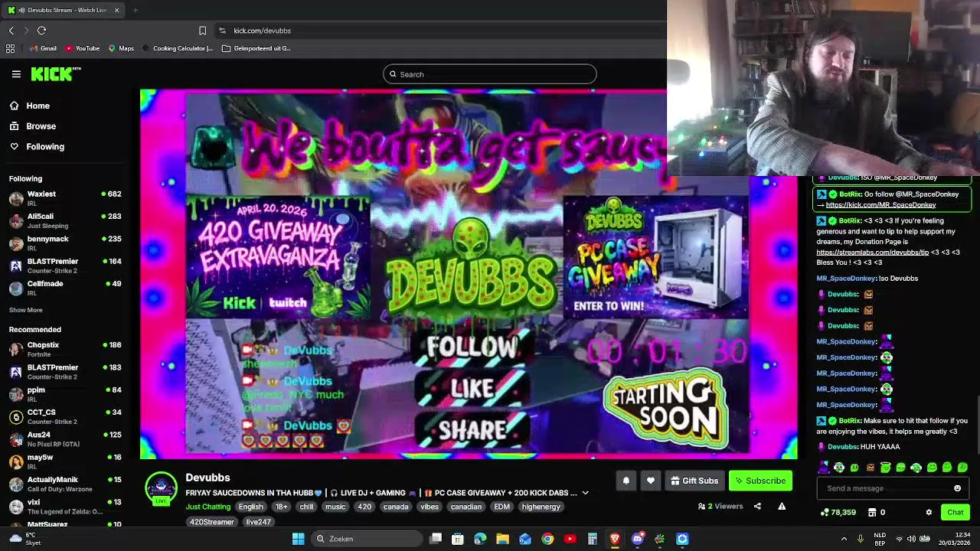Select Following in the sidebar navigation
This screenshot has height=551, width=980.
point(37,147)
